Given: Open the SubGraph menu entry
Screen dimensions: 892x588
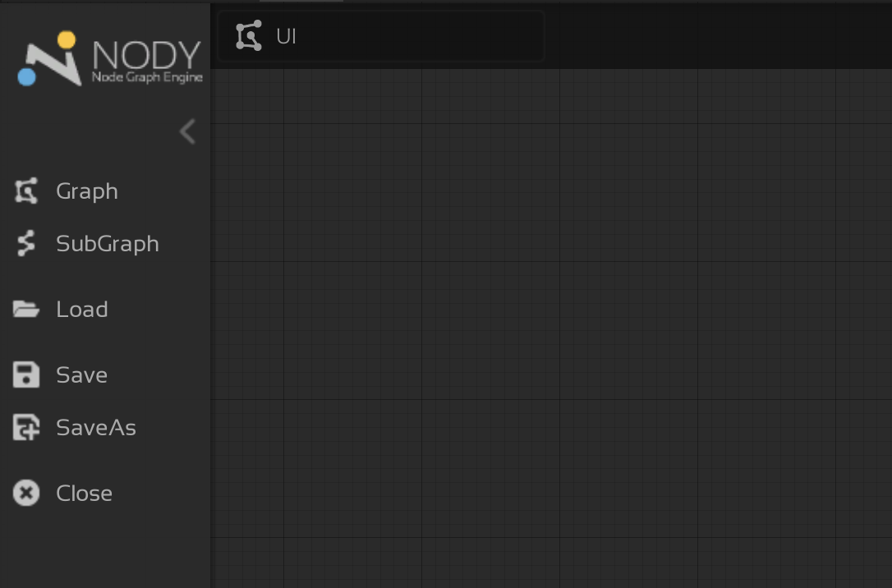Looking at the screenshot, I should tap(108, 243).
